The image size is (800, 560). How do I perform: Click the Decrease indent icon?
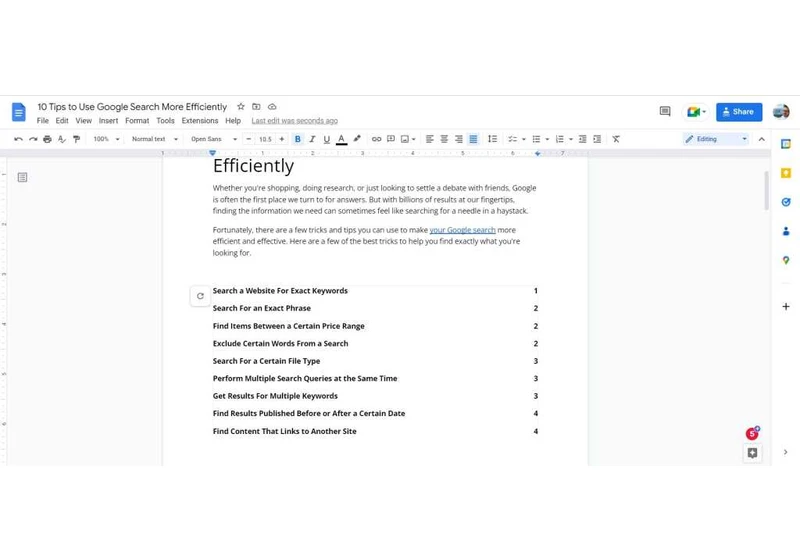coord(582,139)
